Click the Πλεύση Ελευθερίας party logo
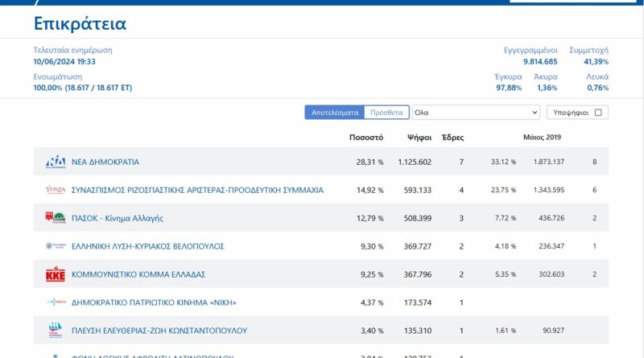This screenshot has width=644, height=358. pyautogui.click(x=56, y=330)
